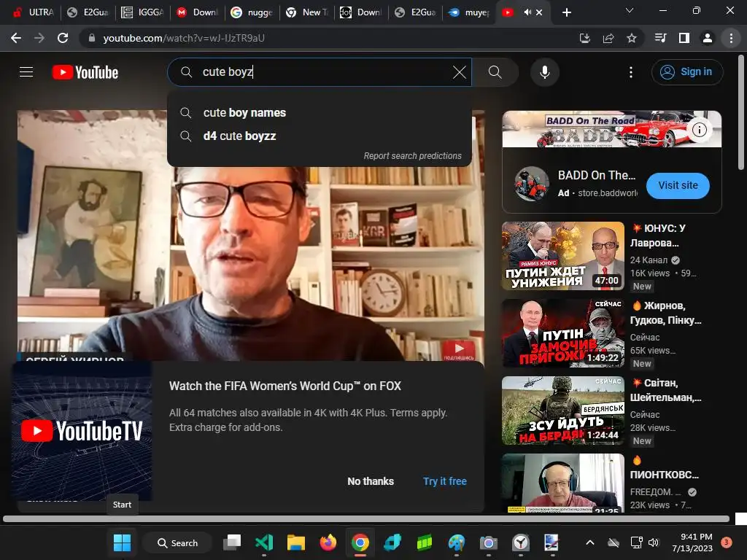Switch to the New Tab tab

coord(306,12)
